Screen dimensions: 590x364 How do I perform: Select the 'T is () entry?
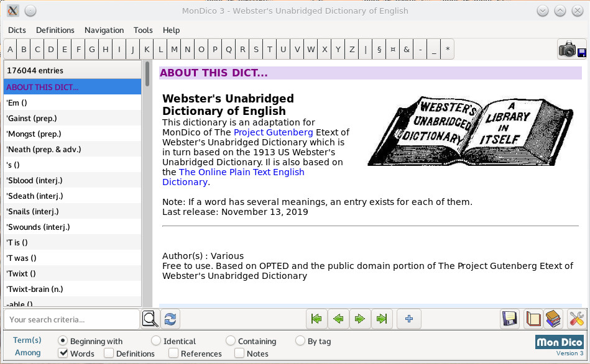tap(72, 242)
